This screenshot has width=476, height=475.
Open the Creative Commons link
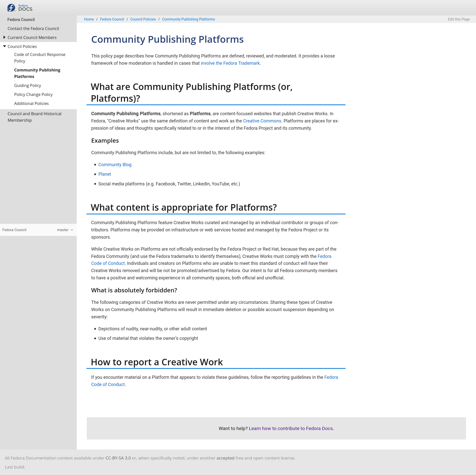pos(262,121)
